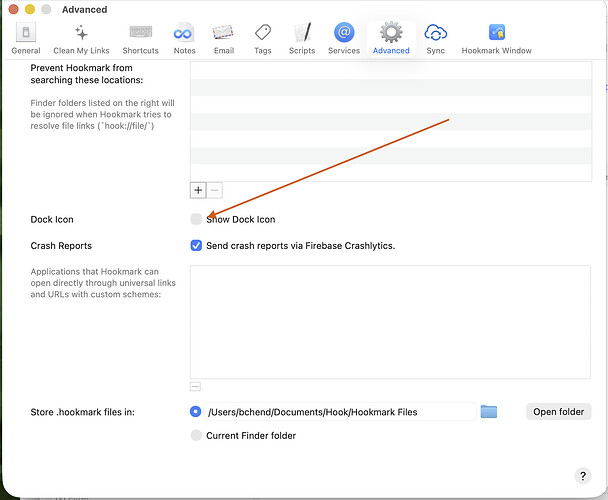Disable sending crash reports via Firebase Crashlytics
Image resolution: width=608 pixels, height=500 pixels.
click(196, 245)
